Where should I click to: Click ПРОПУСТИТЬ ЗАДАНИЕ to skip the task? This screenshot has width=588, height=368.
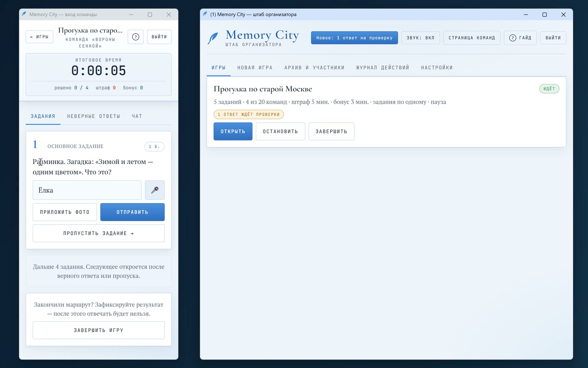(x=99, y=233)
